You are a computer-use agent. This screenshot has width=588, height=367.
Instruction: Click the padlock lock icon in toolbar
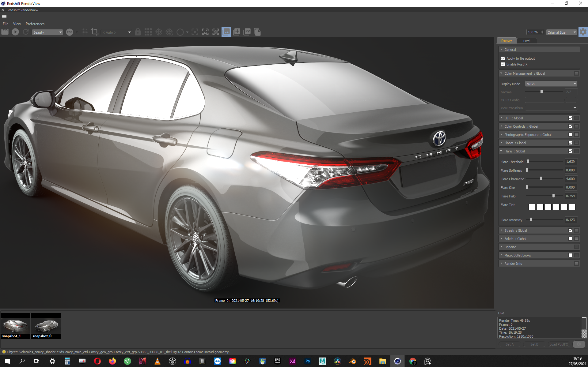tap(138, 32)
